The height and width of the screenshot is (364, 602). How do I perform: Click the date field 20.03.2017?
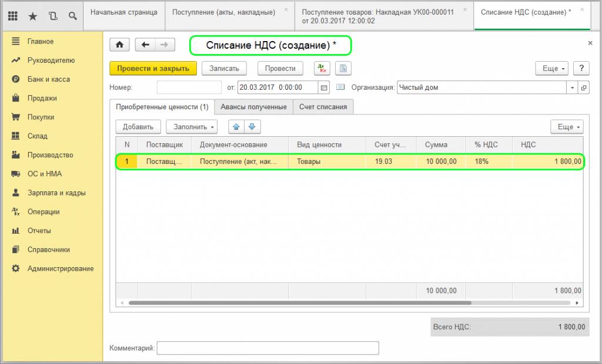[x=278, y=87]
